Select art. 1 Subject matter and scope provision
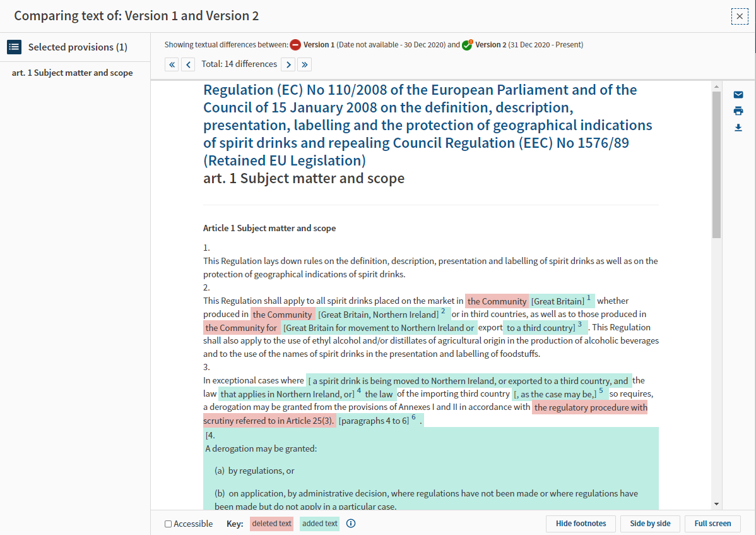Screen dimensions: 756x535 tap(73, 73)
